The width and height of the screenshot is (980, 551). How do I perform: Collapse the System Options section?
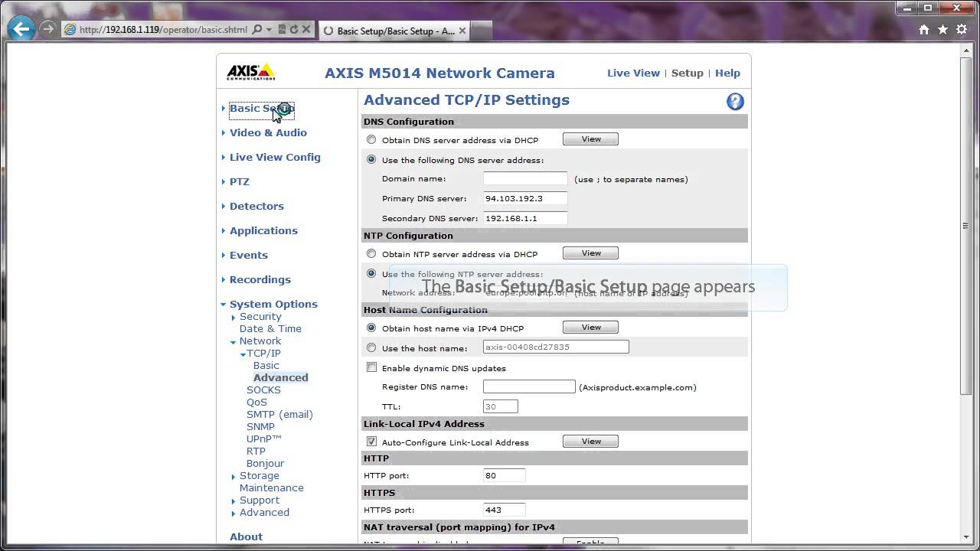[x=273, y=304]
